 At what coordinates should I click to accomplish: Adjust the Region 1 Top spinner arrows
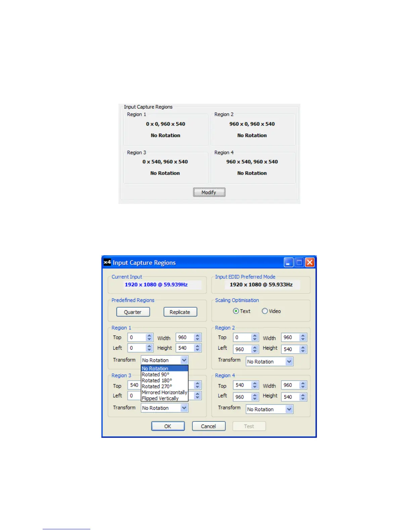tap(149, 337)
